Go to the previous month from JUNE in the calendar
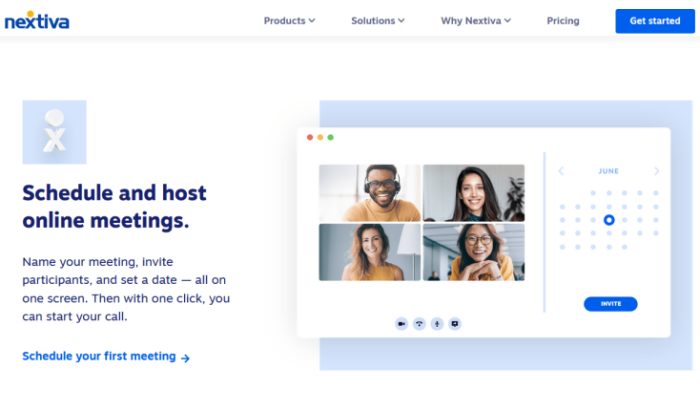Image resolution: width=700 pixels, height=420 pixels. (x=561, y=171)
